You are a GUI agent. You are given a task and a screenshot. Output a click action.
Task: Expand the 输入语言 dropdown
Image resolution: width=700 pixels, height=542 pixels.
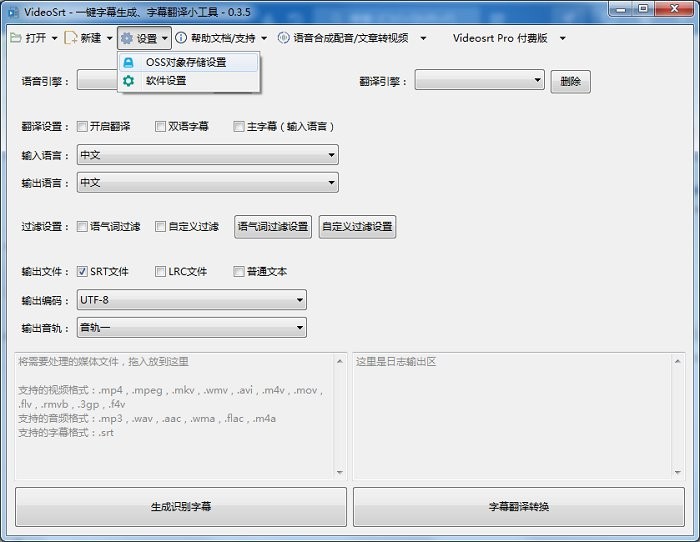click(207, 155)
